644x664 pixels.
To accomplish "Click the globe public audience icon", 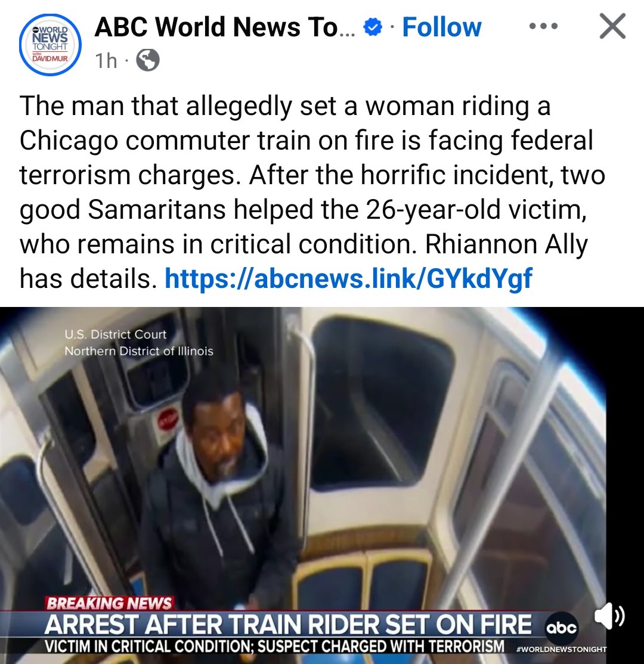I will (147, 60).
